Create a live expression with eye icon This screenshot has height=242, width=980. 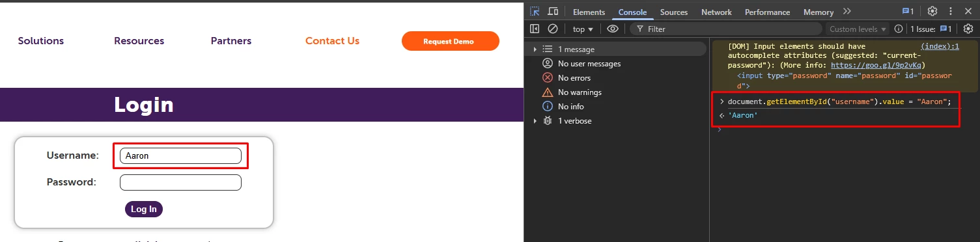click(x=612, y=29)
